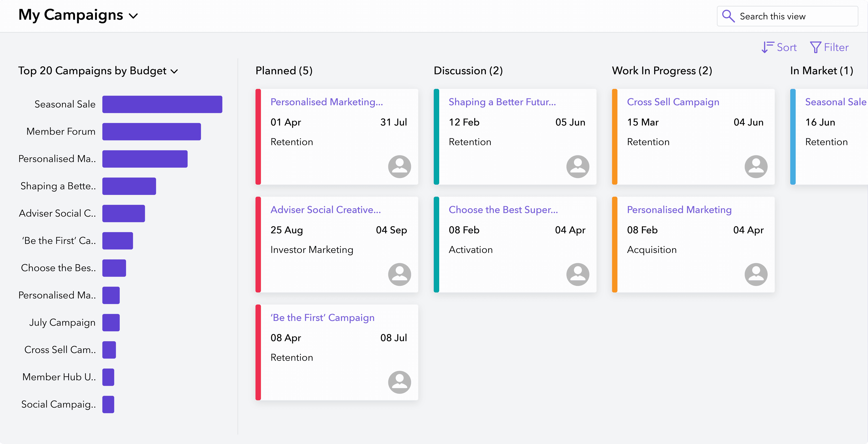The width and height of the screenshot is (868, 444).
Task: Click the Cross Sell Cam.. budget bar
Action: [x=109, y=350]
